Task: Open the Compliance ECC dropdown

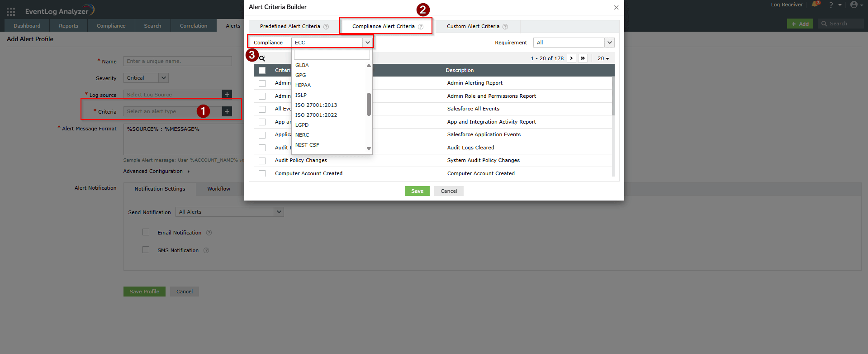Action: tap(332, 43)
